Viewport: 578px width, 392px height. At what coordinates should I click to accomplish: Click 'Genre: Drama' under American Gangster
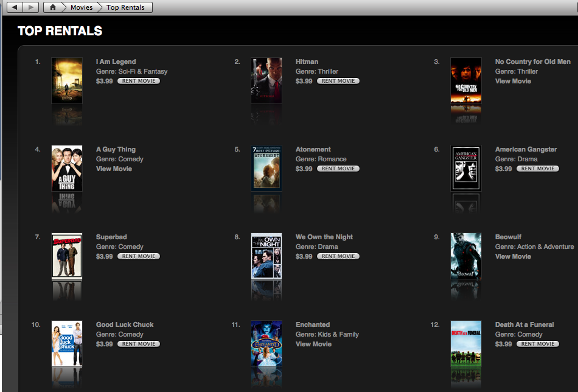516,159
